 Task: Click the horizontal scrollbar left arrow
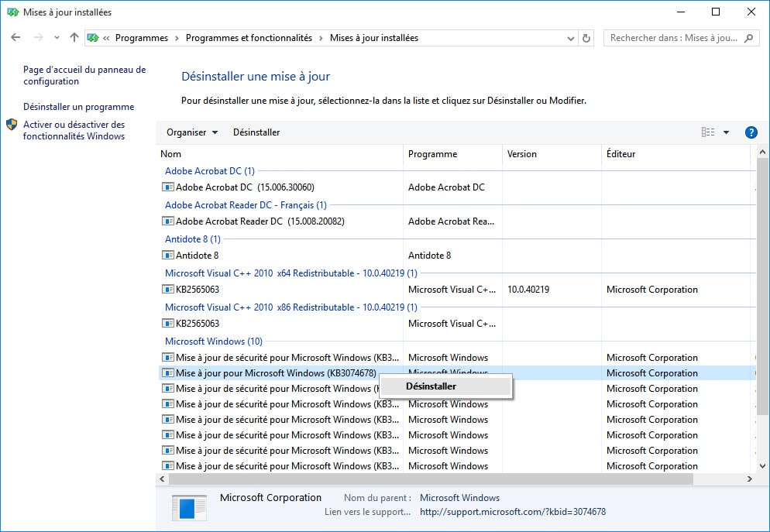pyautogui.click(x=162, y=479)
